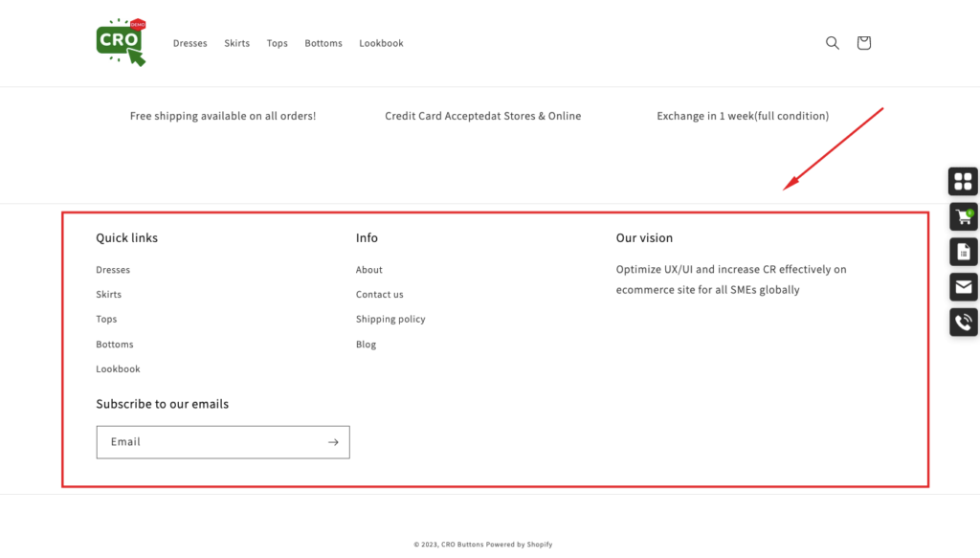Viewport: 980px width, 558px height.
Task: Open the About link under Info
Action: 368,270
